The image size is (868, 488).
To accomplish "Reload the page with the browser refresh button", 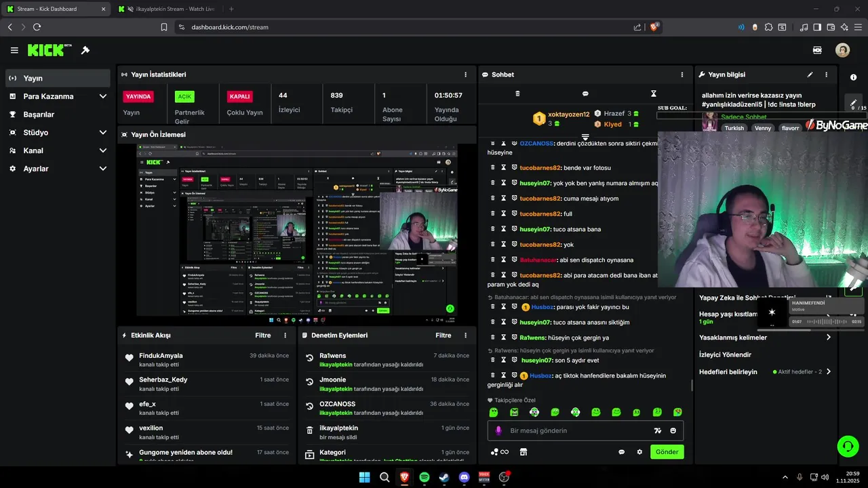I will pyautogui.click(x=37, y=27).
